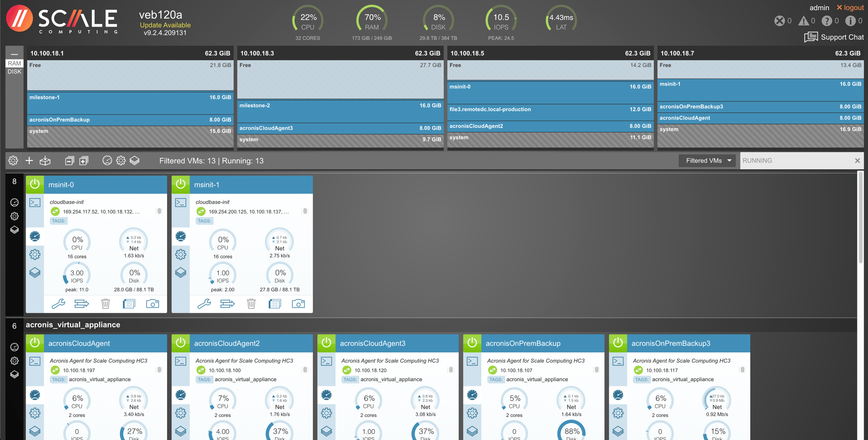The width and height of the screenshot is (868, 440).
Task: Edit msinit-0 with wrench icon
Action: (58, 304)
